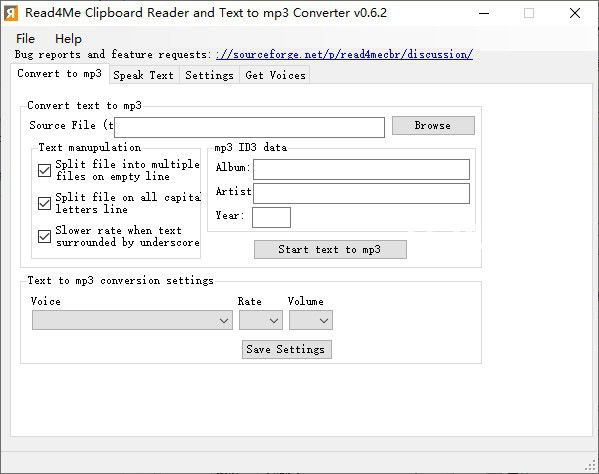Viewport: 599px width, 474px height.
Task: Open the Help menu
Action: click(x=68, y=39)
